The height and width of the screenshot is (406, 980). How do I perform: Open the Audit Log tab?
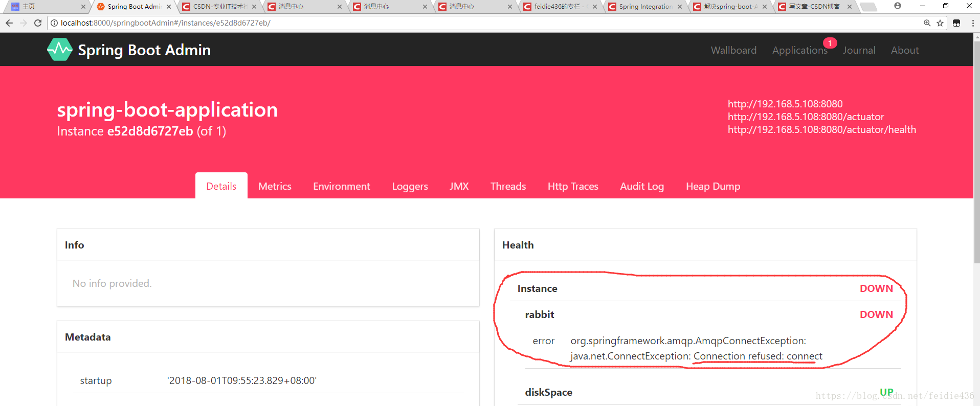point(642,186)
